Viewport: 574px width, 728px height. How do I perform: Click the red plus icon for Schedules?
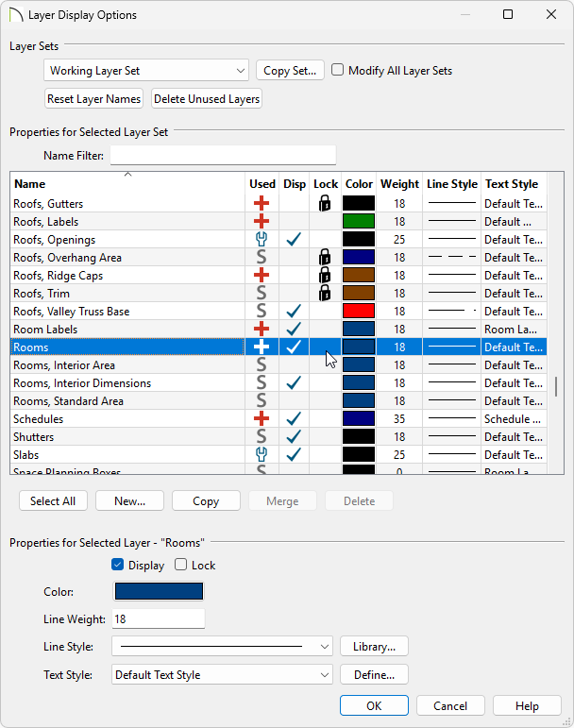click(x=262, y=418)
